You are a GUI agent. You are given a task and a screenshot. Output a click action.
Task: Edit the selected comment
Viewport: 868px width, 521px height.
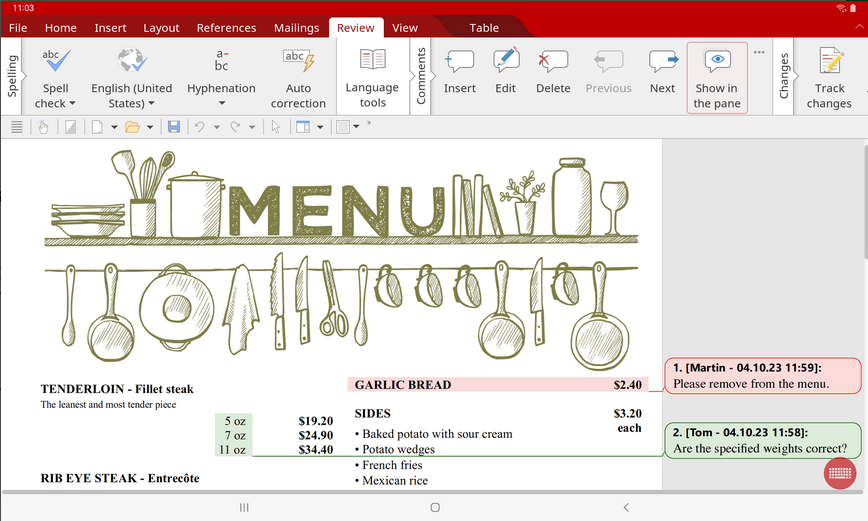pyautogui.click(x=505, y=72)
